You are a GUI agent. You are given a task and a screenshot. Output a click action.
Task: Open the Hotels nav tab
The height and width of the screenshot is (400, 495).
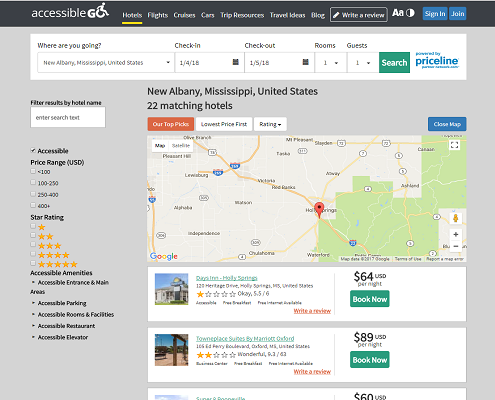click(132, 15)
